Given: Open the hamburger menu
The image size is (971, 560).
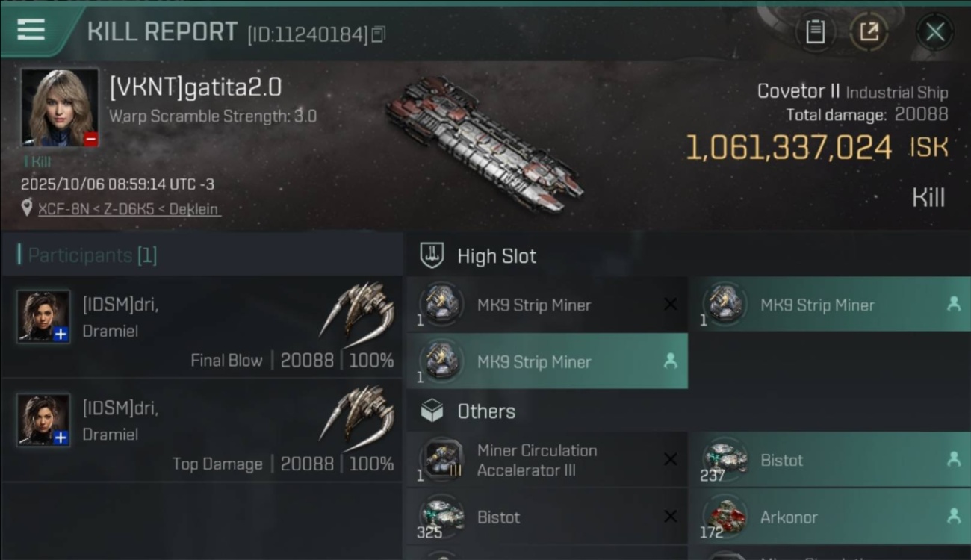Looking at the screenshot, I should coord(31,30).
